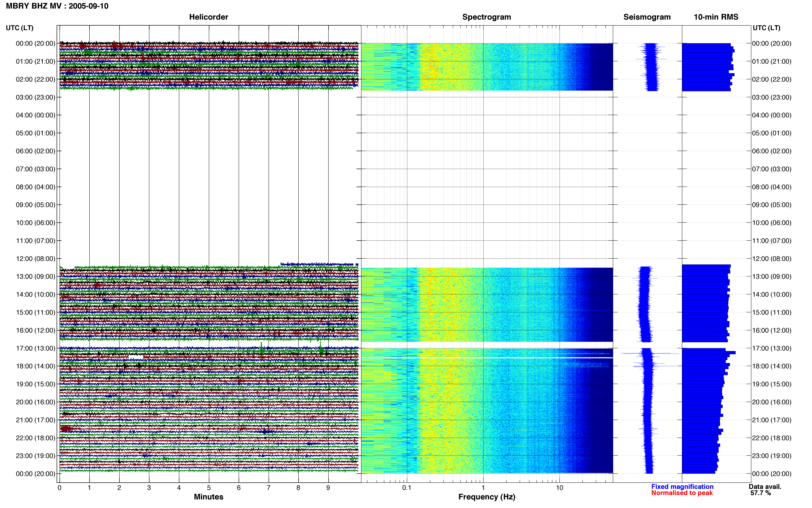The image size is (812, 508).
Task: Click left axis label "01:00 (21:00)"
Action: [x=36, y=61]
